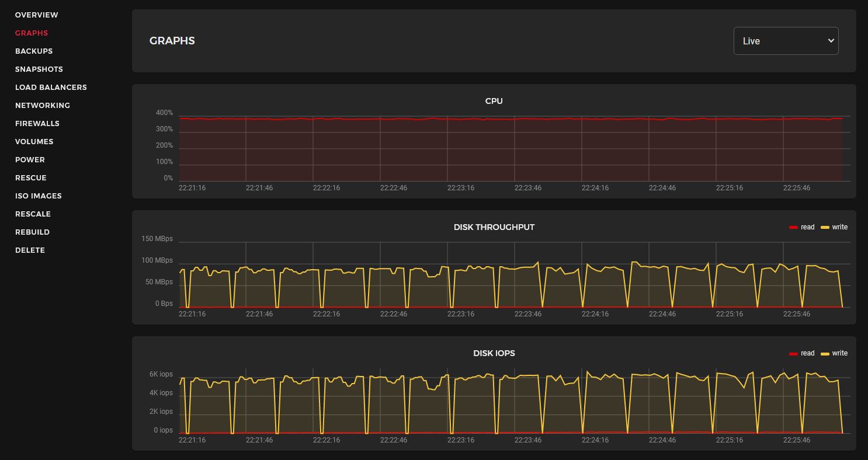Click 22:25:46 timestamp under Disk IOPS chart

pos(797,440)
